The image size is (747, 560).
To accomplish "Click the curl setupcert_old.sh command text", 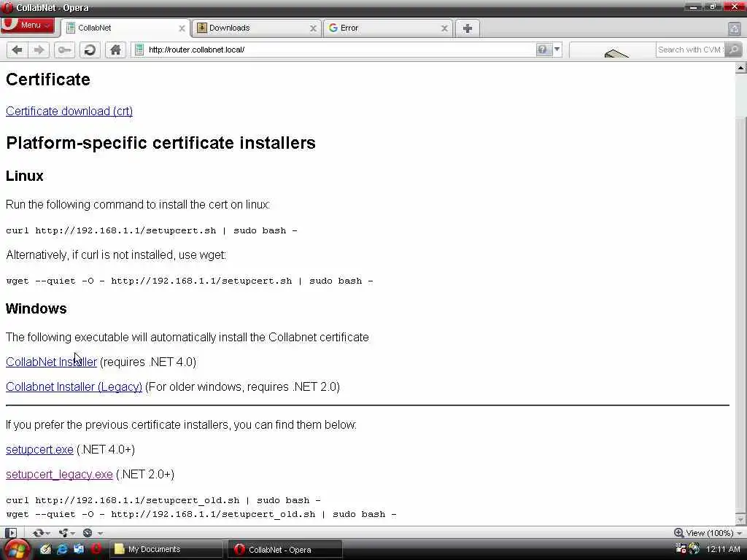I will click(163, 500).
